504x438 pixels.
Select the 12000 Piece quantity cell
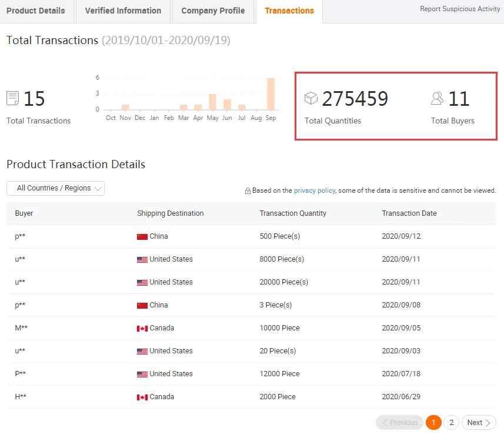pyautogui.click(x=280, y=374)
